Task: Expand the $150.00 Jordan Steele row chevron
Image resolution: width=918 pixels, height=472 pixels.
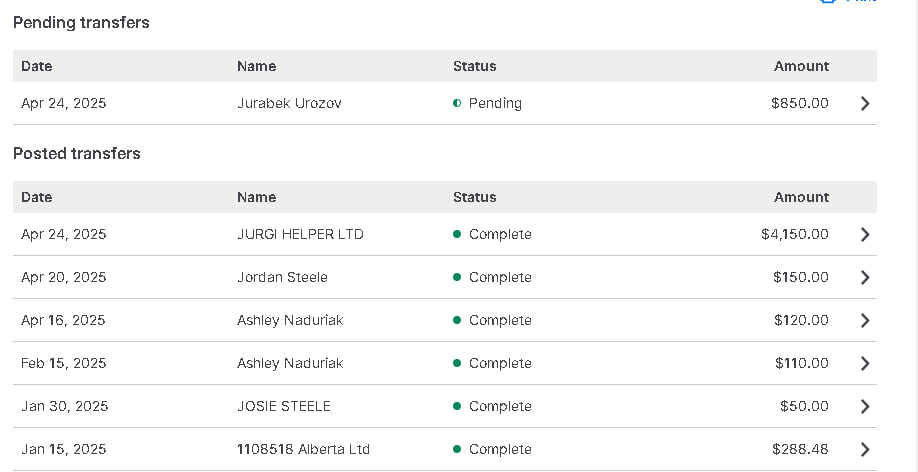Action: point(865,277)
